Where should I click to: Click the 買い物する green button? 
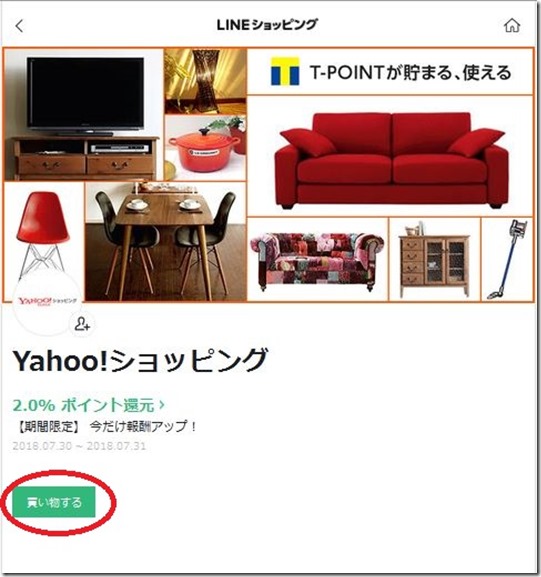54,502
